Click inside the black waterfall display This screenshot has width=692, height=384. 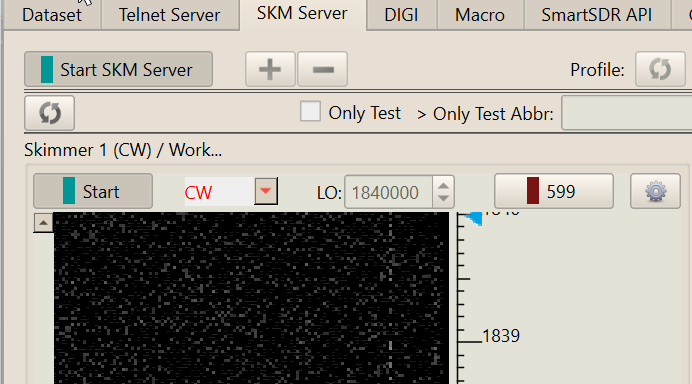(x=251, y=298)
